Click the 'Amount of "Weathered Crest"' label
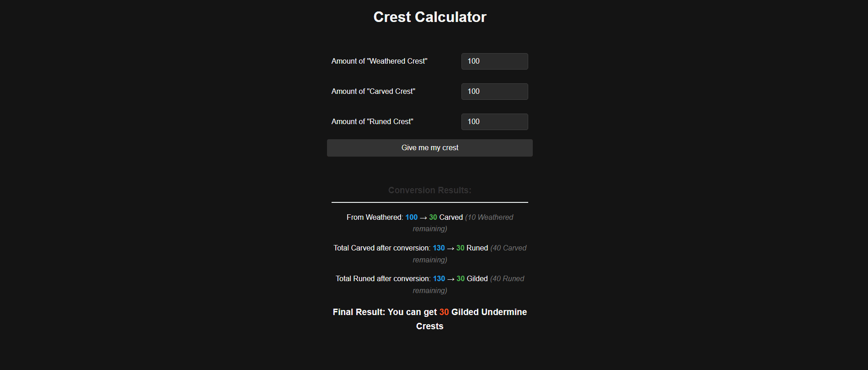This screenshot has width=868, height=370. pos(379,61)
